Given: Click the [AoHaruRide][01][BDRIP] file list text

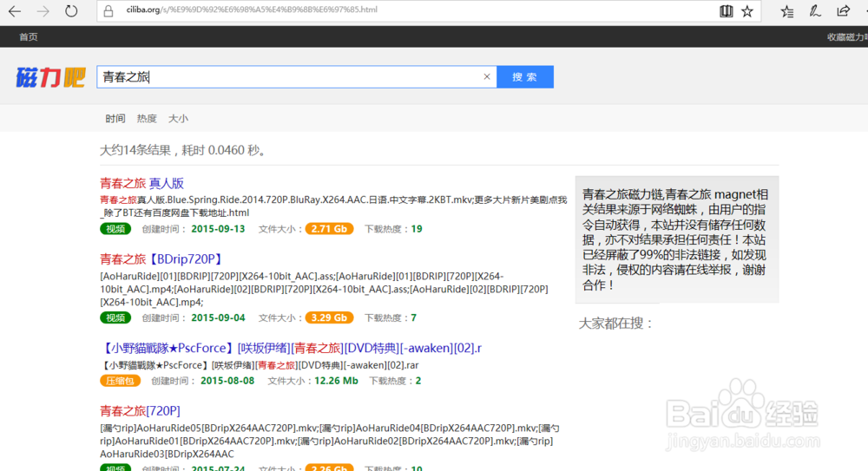Looking at the screenshot, I should point(324,290).
